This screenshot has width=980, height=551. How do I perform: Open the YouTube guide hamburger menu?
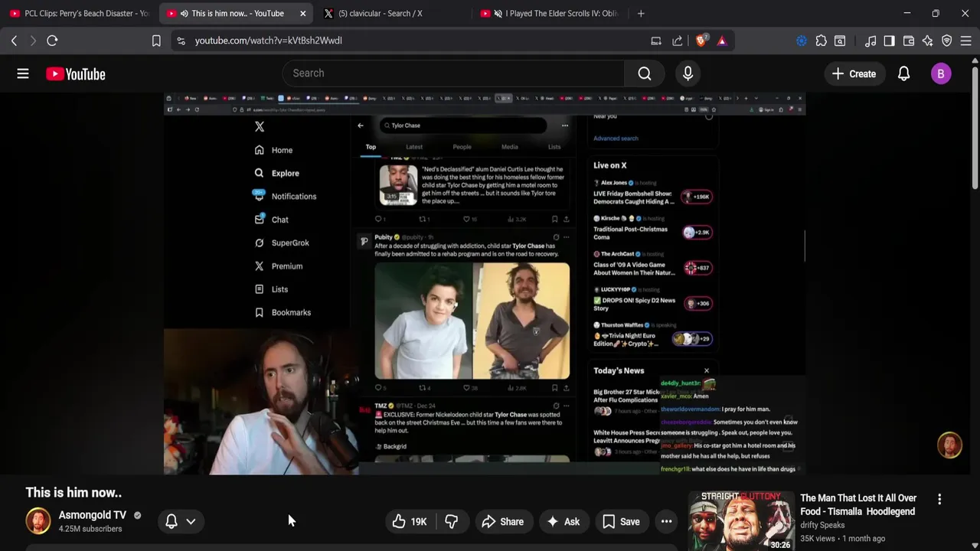(x=23, y=73)
